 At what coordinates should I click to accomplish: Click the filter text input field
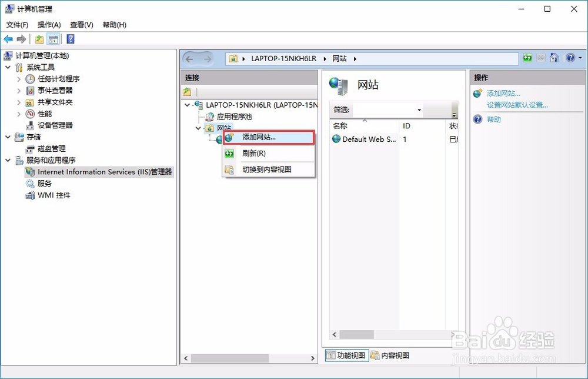click(x=383, y=110)
